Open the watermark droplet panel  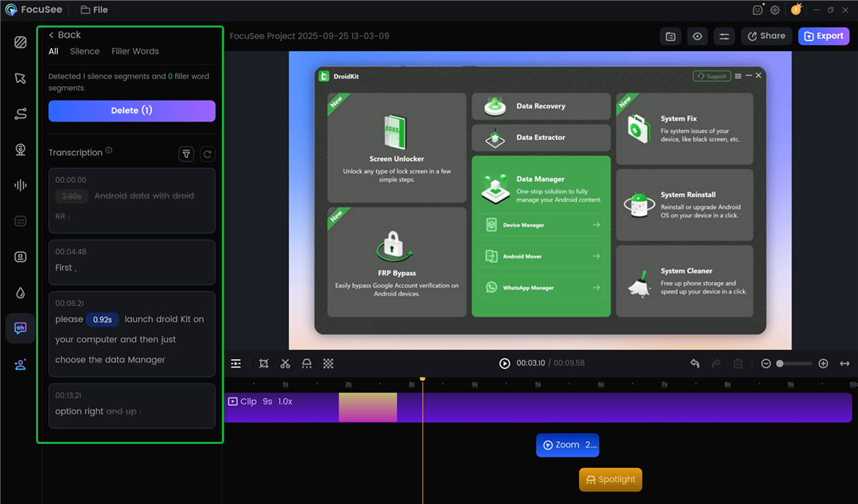coord(20,293)
